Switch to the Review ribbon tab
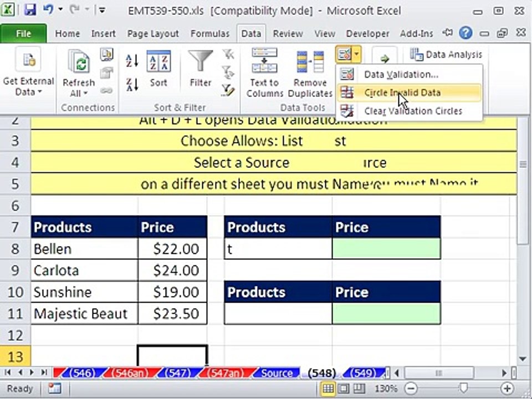The image size is (532, 399). click(x=288, y=34)
